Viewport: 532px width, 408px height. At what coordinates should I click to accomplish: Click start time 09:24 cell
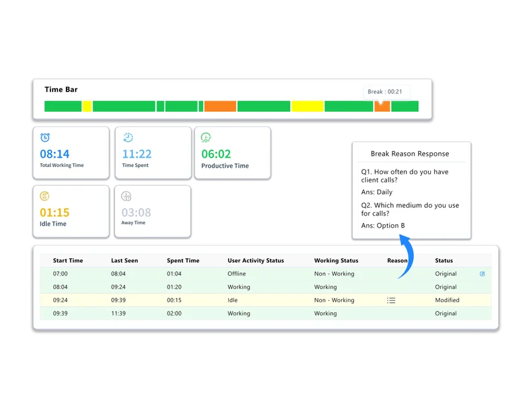tap(61, 300)
